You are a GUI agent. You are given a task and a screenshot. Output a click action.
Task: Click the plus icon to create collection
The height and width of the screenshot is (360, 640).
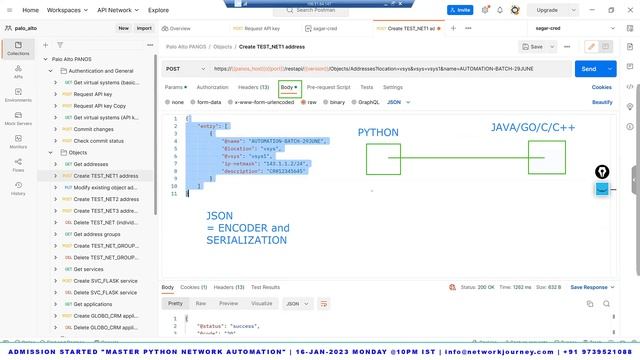click(45, 45)
